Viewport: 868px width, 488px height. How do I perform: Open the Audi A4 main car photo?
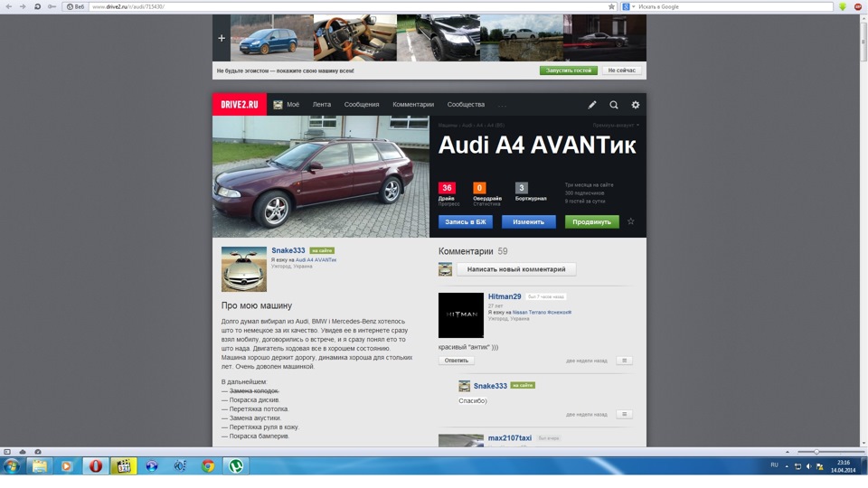(321, 176)
